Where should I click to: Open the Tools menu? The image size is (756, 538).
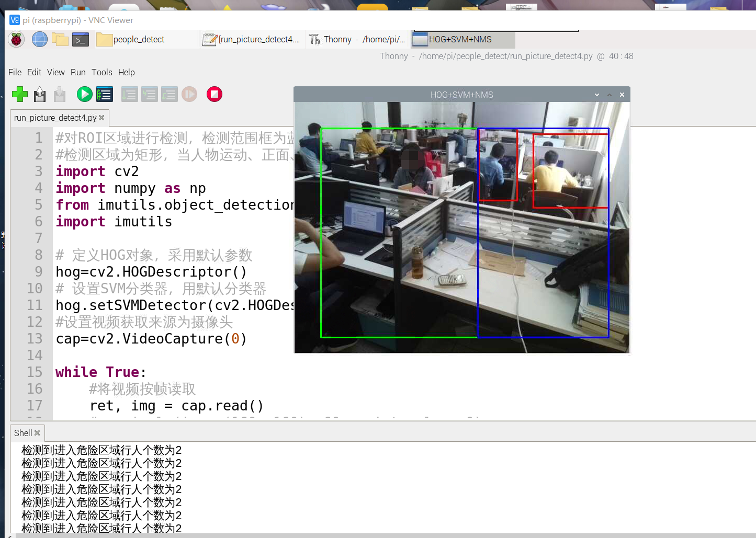point(101,72)
